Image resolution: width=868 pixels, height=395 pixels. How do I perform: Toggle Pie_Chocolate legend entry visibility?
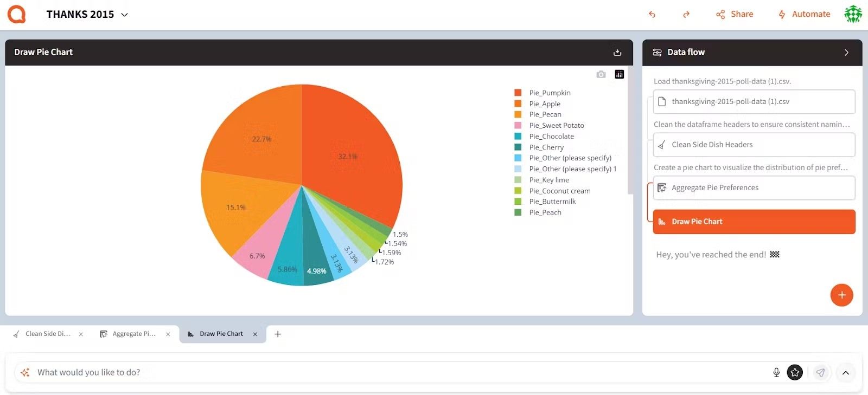coord(551,137)
